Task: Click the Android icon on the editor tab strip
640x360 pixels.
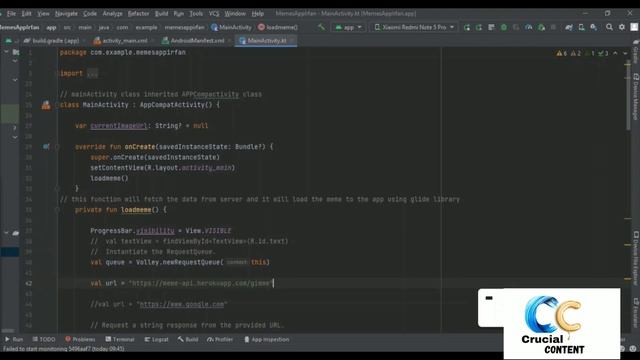Action: click(x=8, y=41)
